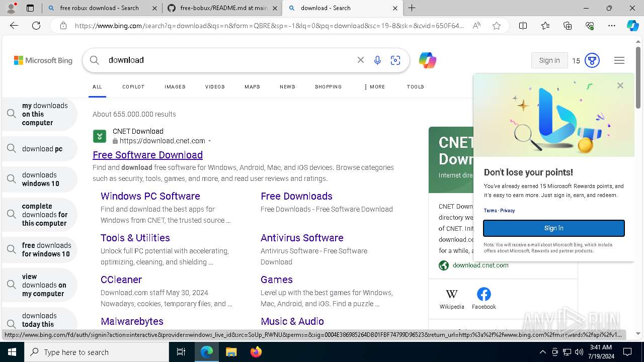Select 'download pc' related search
644x362 pixels.
(40, 149)
